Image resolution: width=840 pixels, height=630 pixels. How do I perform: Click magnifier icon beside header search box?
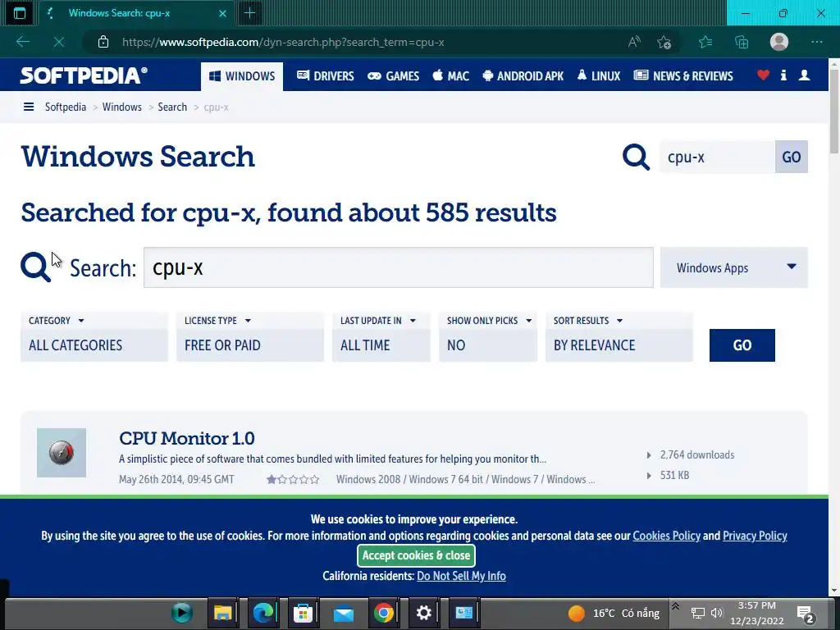point(636,157)
